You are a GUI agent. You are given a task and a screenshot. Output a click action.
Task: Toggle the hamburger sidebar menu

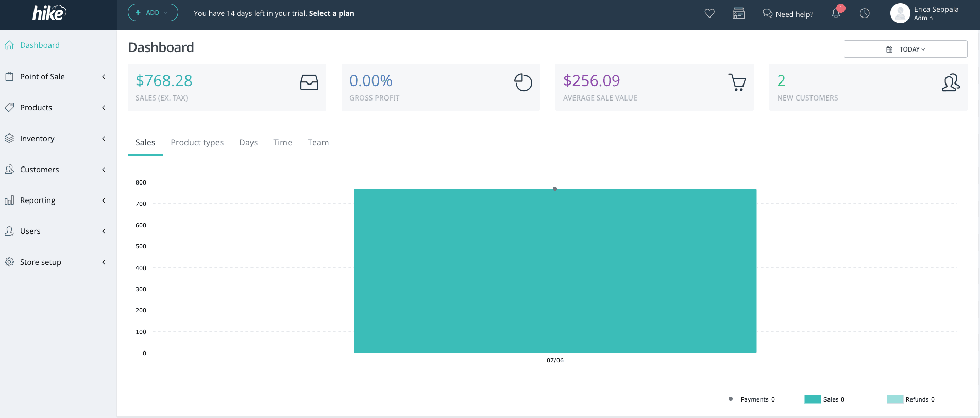tap(102, 12)
